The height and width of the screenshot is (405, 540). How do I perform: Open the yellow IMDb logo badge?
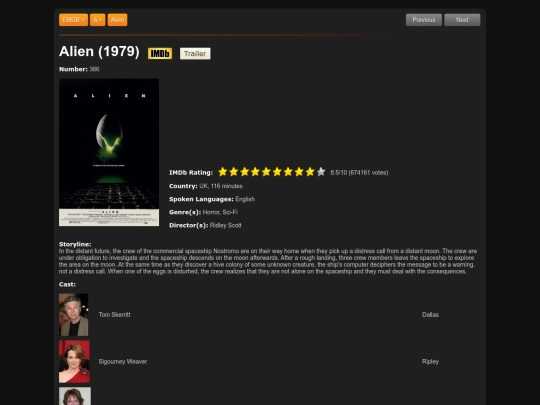[160, 53]
